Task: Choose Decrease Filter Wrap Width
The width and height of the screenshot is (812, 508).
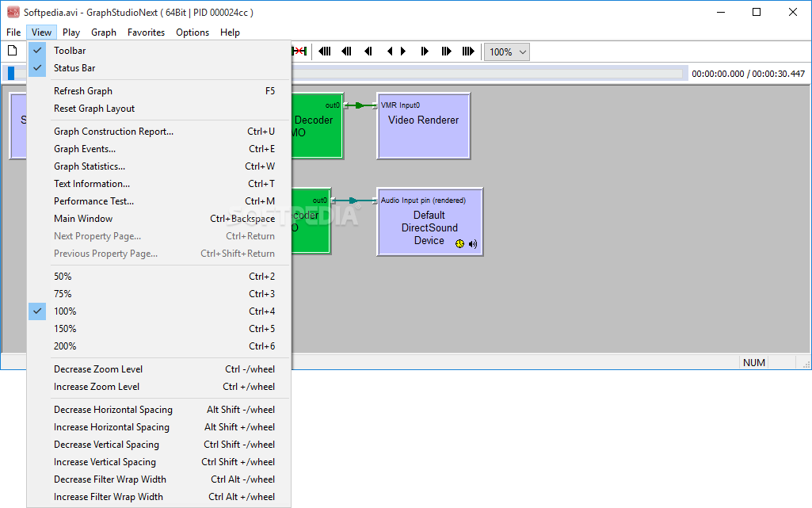Action: 159,479
